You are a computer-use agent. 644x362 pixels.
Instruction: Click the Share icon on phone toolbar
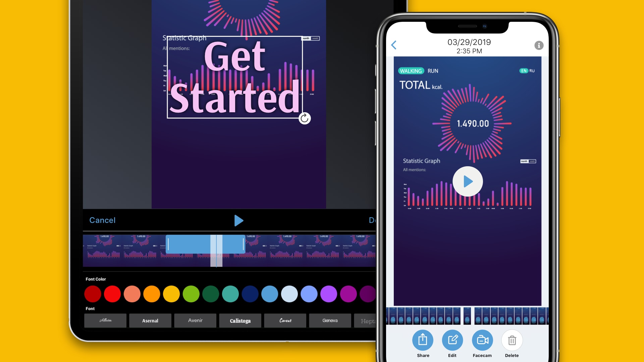(x=422, y=340)
